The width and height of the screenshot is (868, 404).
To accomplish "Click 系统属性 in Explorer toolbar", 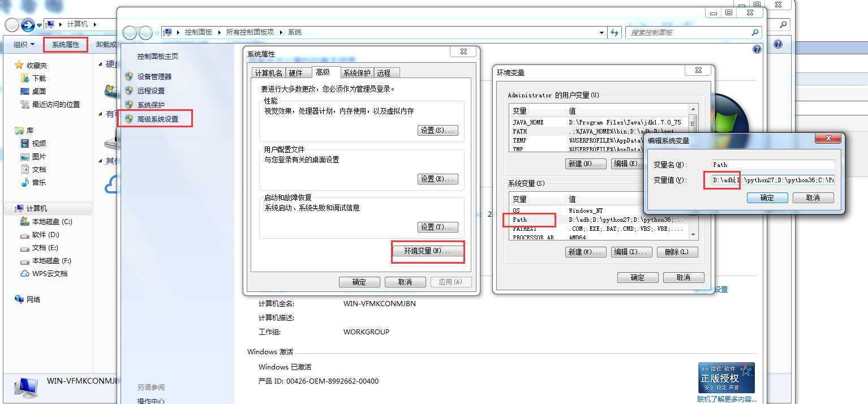I will (x=66, y=44).
